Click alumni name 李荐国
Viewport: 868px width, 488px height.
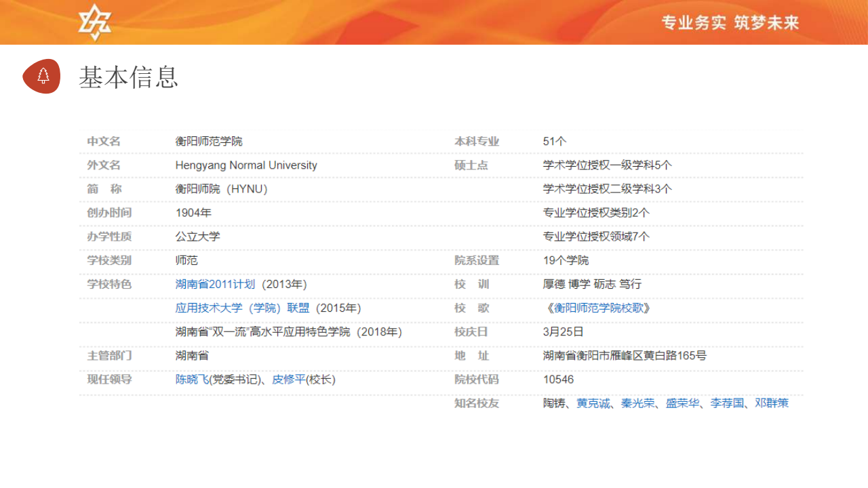727,403
